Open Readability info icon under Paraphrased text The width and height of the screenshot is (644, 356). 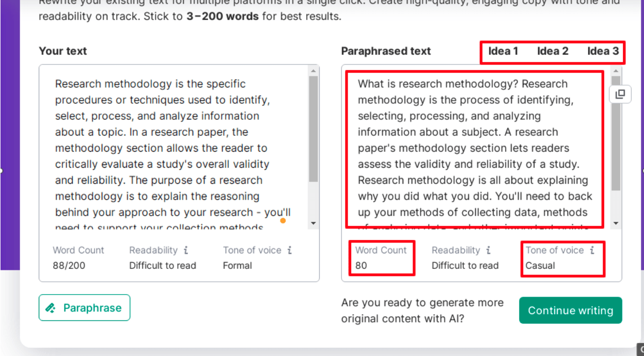coord(489,250)
